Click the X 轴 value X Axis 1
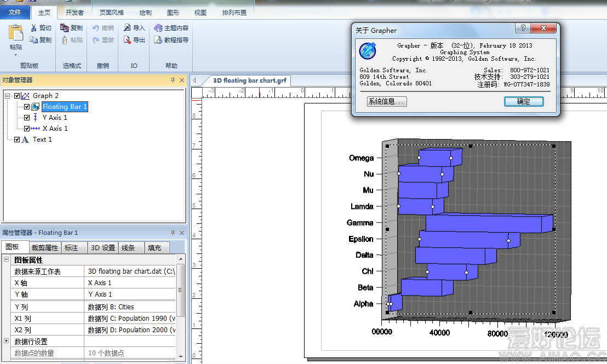Screen dimensions: 607x364 tap(130, 283)
